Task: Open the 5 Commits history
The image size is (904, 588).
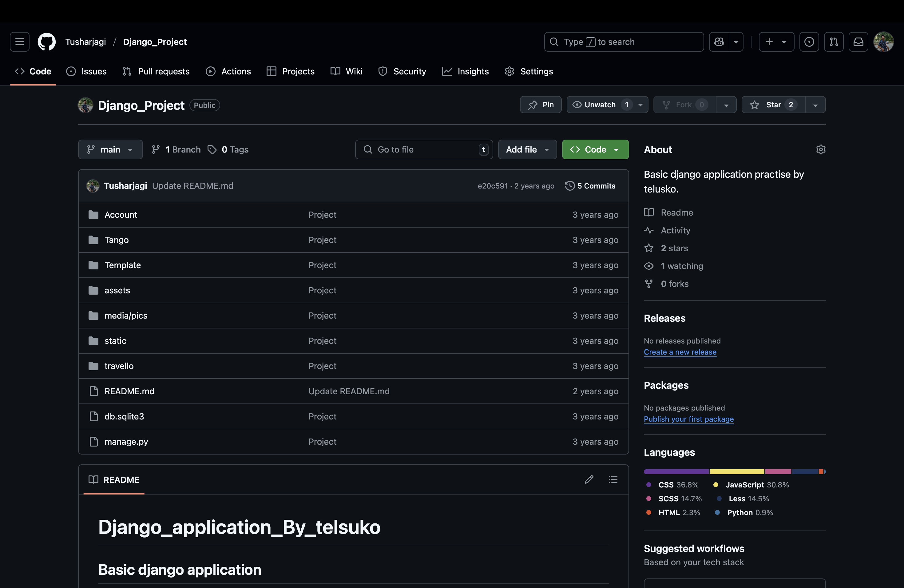Action: 590,186
